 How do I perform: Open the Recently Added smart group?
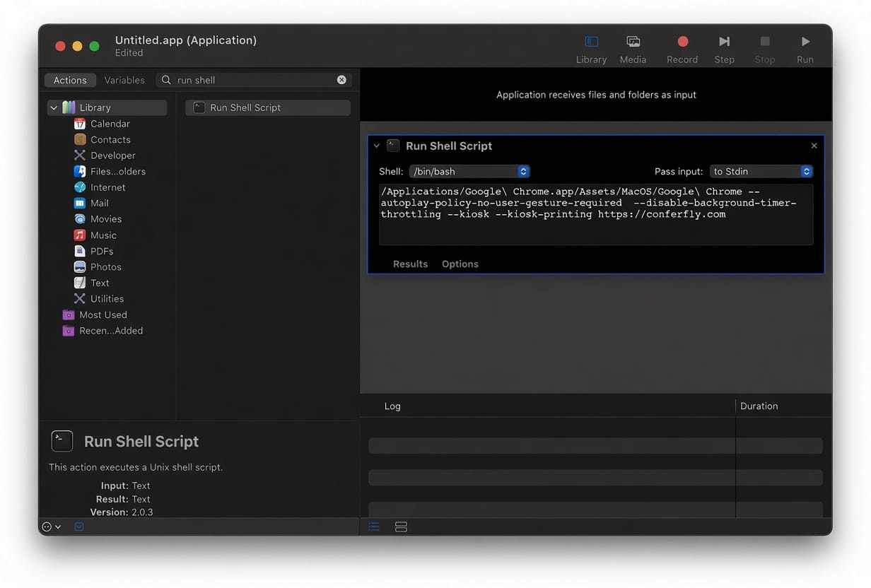click(103, 331)
